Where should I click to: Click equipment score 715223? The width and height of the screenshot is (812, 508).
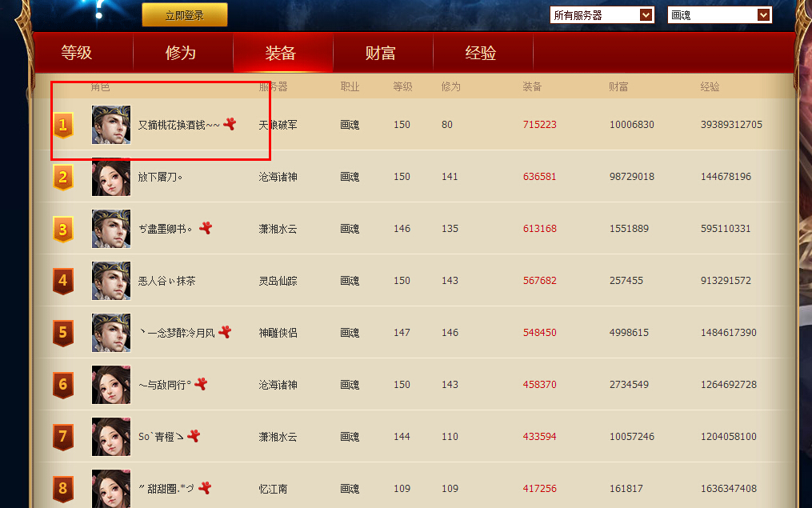(539, 125)
